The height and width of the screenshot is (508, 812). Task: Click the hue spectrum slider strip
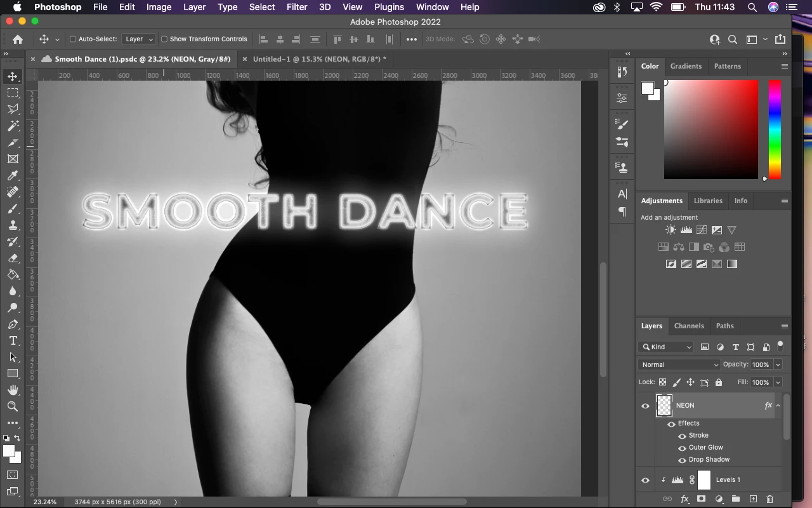click(775, 129)
